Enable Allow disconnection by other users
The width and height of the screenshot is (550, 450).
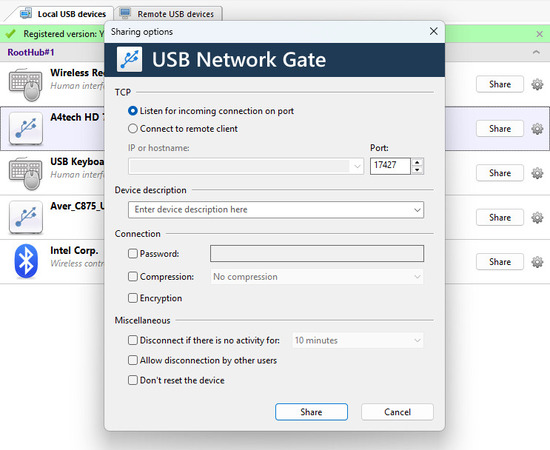coord(133,360)
